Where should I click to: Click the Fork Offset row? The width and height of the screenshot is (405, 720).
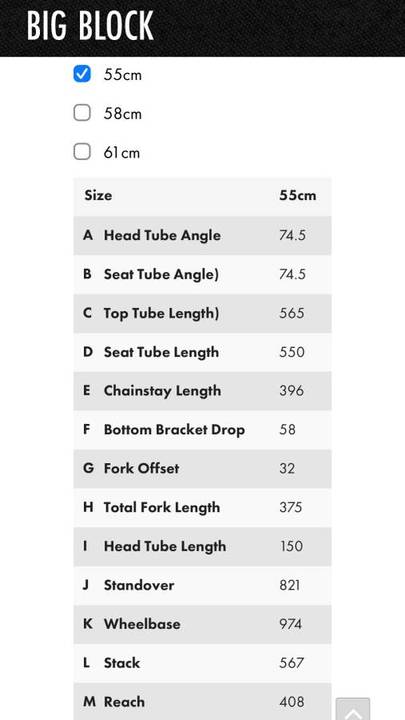click(x=202, y=469)
